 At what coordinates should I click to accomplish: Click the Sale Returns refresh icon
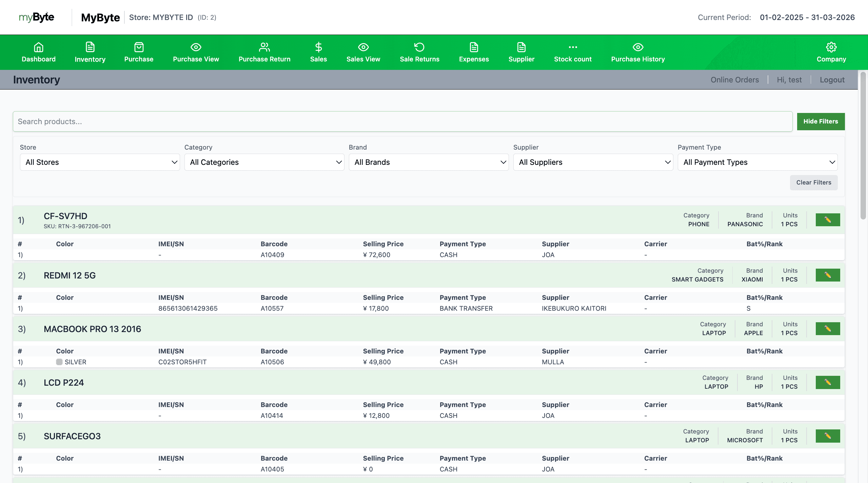click(419, 47)
